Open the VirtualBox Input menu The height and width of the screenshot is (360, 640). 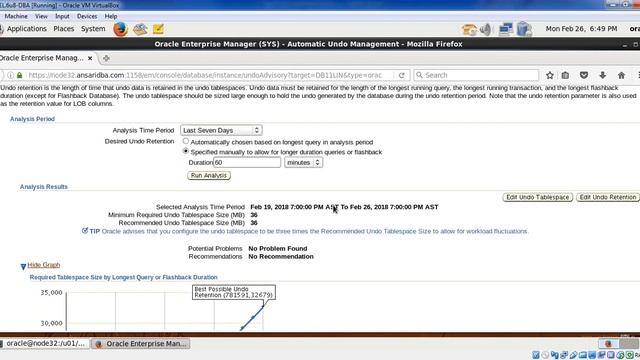click(x=62, y=16)
